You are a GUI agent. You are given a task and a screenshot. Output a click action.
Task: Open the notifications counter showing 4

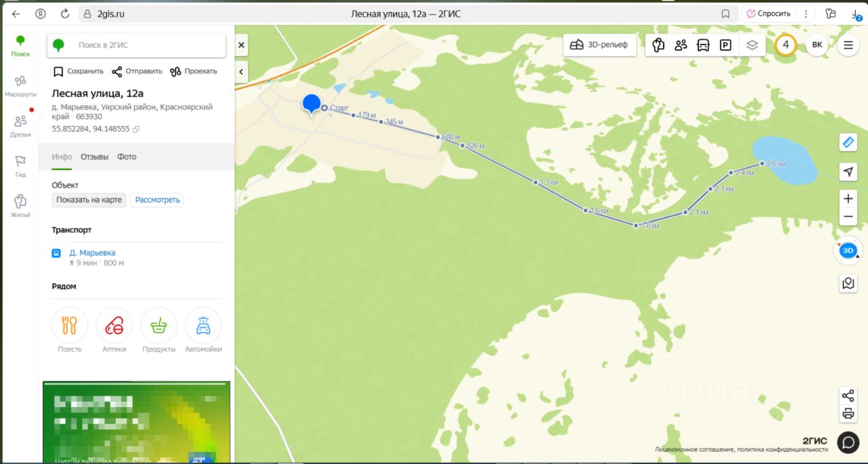coord(786,45)
